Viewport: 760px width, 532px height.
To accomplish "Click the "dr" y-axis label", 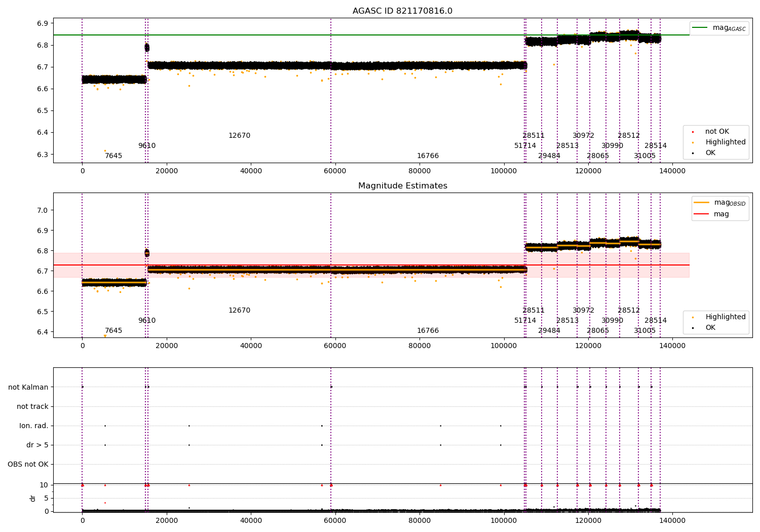I will (x=33, y=498).
